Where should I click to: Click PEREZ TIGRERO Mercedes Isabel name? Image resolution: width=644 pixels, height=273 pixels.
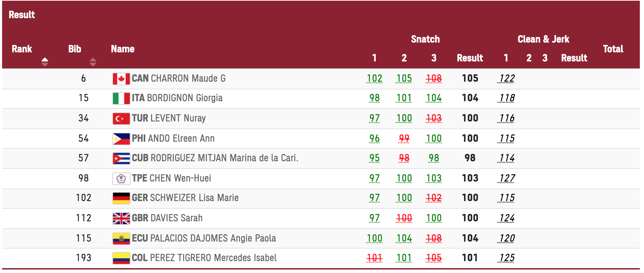coord(213,258)
